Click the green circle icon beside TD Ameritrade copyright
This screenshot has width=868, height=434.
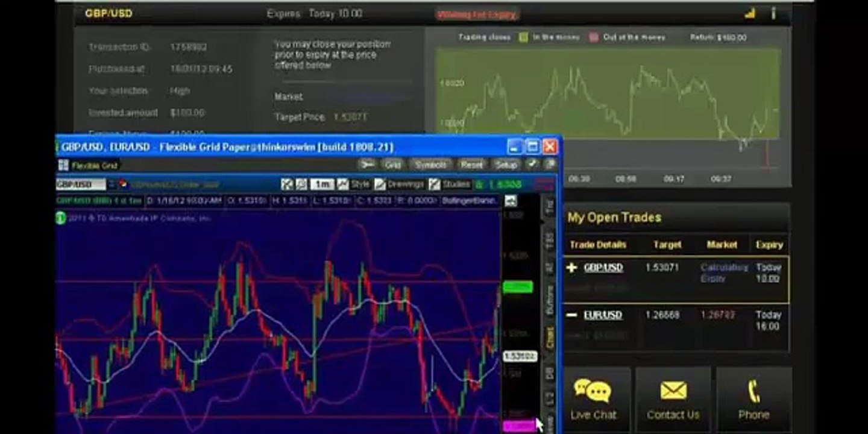(60, 218)
